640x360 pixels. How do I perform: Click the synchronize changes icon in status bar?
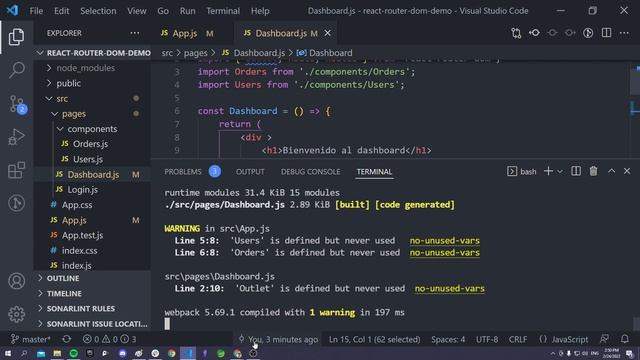67,339
